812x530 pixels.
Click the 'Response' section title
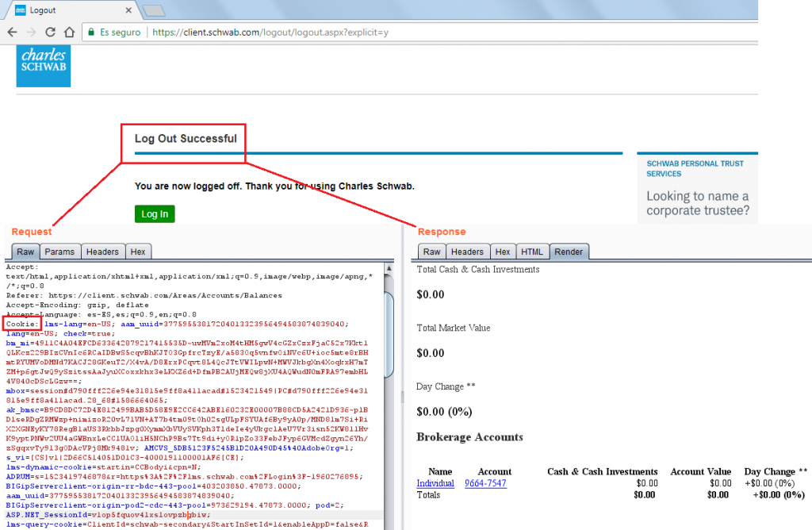pos(442,232)
